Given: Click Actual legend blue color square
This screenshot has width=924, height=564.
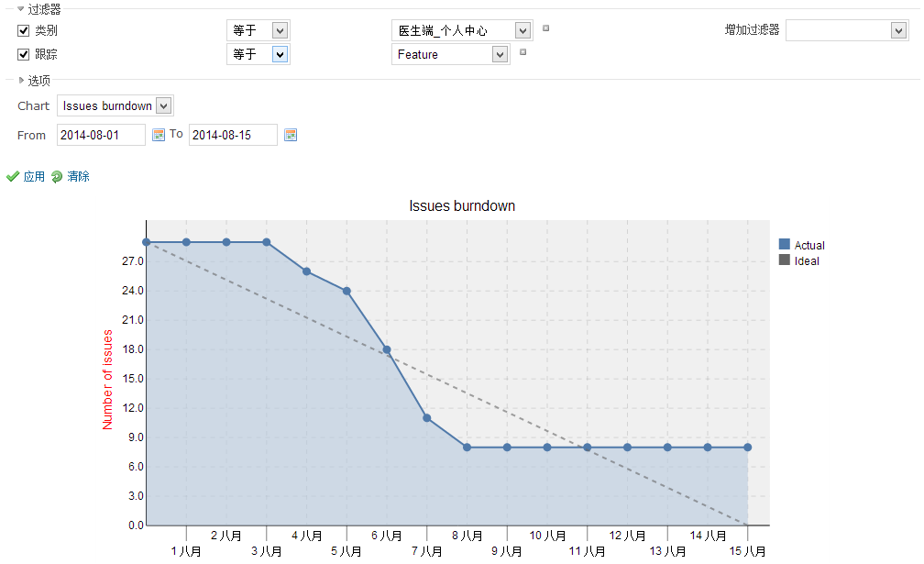Looking at the screenshot, I should (x=785, y=244).
